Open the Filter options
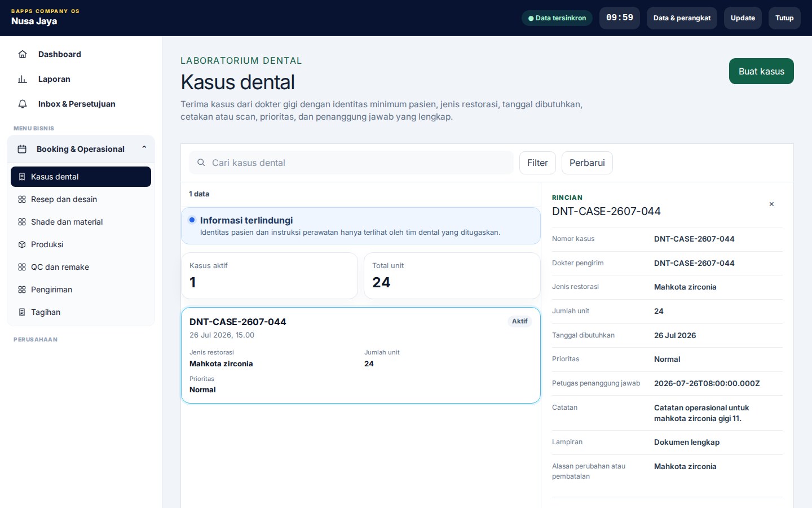The image size is (812, 508). (537, 163)
